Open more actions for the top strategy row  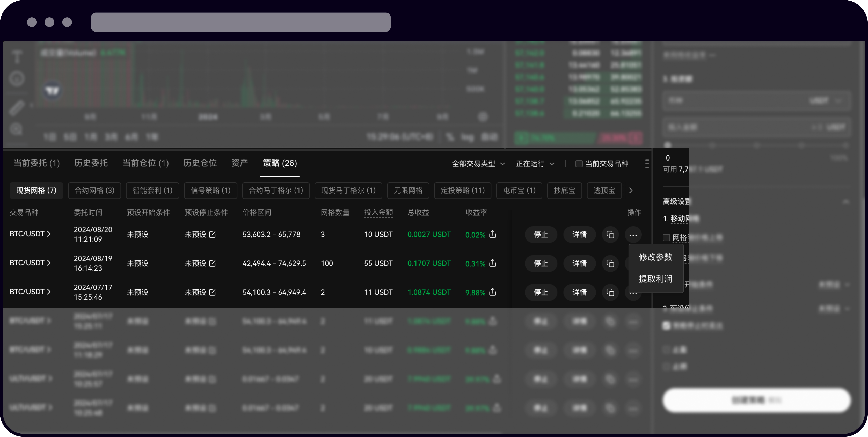[x=633, y=235]
